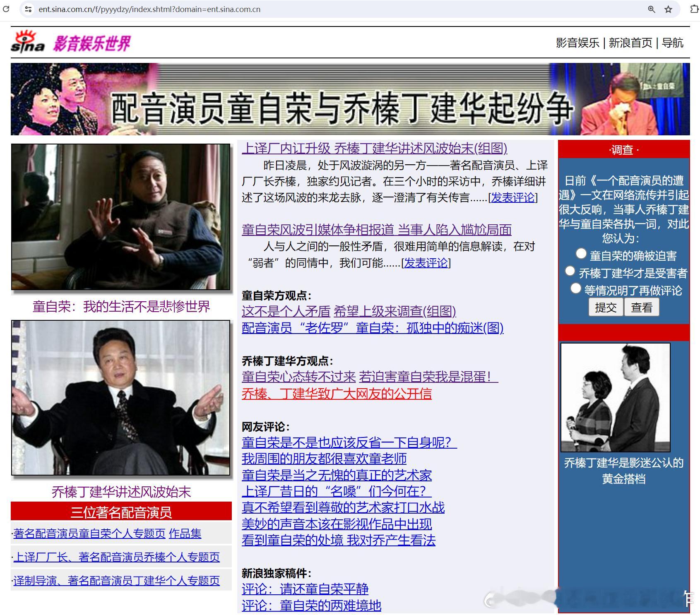Choose radio option 等情况明了再做评论
The height and width of the screenshot is (615, 700).
tap(575, 288)
